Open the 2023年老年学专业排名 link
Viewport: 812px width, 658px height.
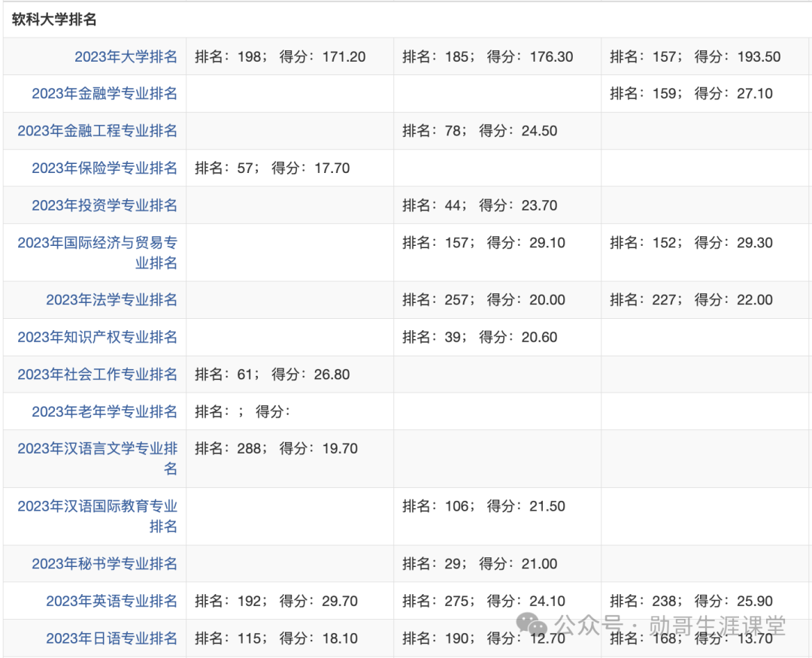coord(105,412)
